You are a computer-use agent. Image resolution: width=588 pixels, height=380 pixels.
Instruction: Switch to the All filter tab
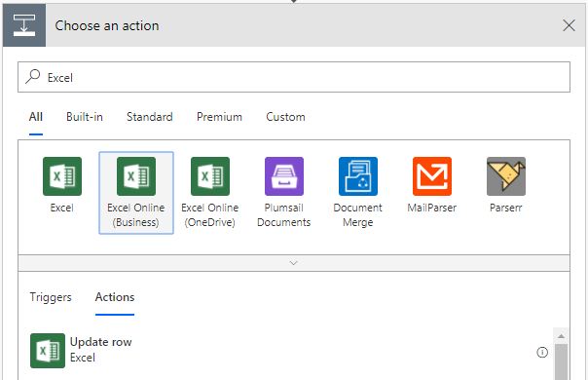(36, 117)
